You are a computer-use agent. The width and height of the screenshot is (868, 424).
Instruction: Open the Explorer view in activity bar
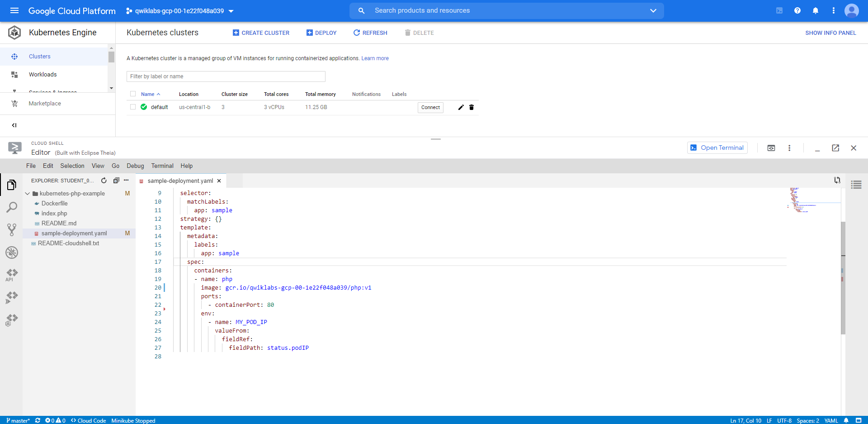tap(12, 185)
